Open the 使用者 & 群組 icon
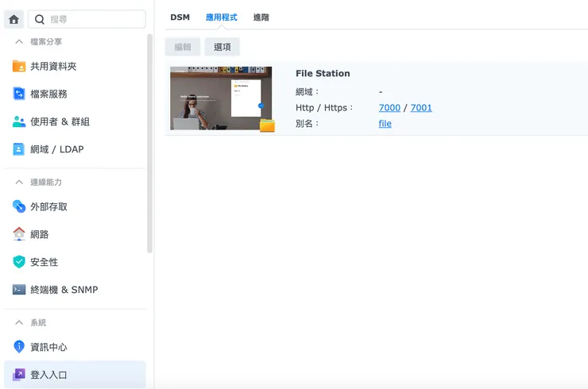This screenshot has width=588, height=389. [x=19, y=121]
